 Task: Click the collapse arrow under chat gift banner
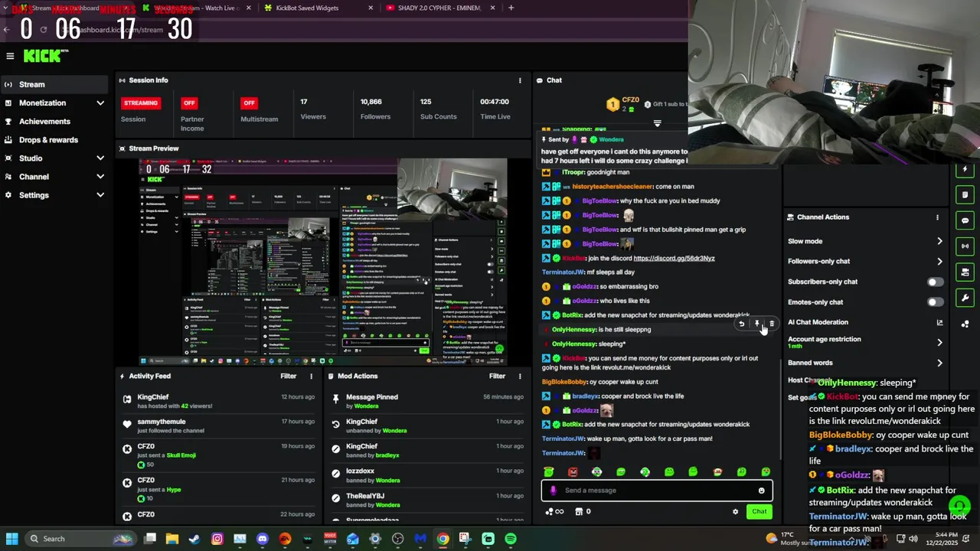click(657, 123)
